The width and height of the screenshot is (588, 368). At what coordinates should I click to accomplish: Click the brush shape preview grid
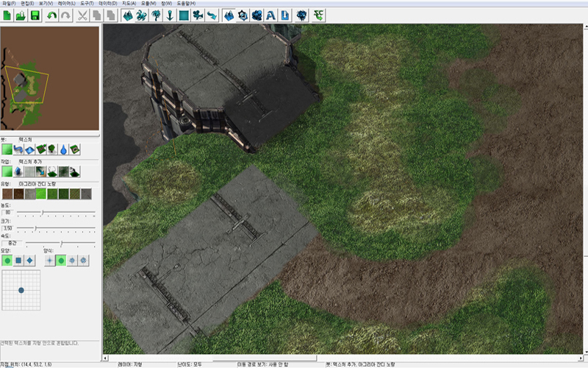tap(21, 290)
